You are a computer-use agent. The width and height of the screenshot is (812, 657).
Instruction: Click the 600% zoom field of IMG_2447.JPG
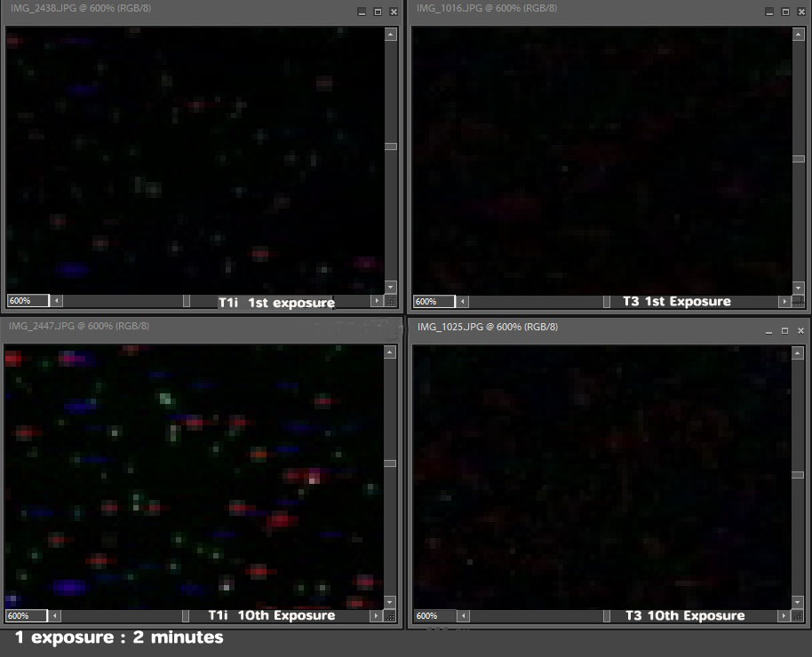click(x=27, y=615)
